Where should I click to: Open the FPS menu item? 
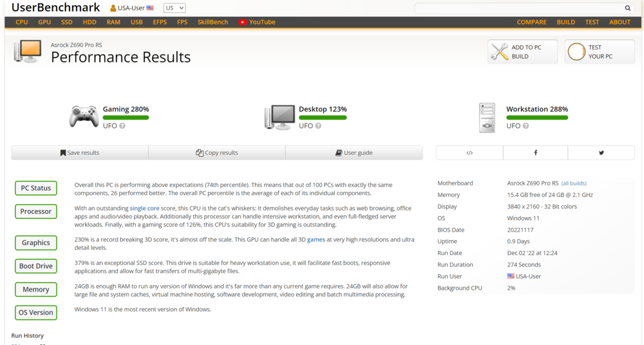pos(182,22)
